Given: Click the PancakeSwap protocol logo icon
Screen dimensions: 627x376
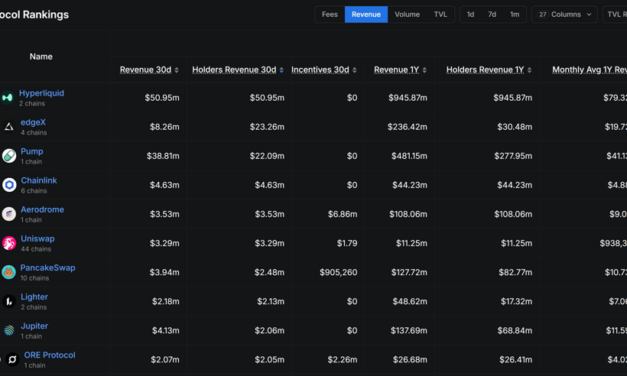Looking at the screenshot, I should [9, 272].
